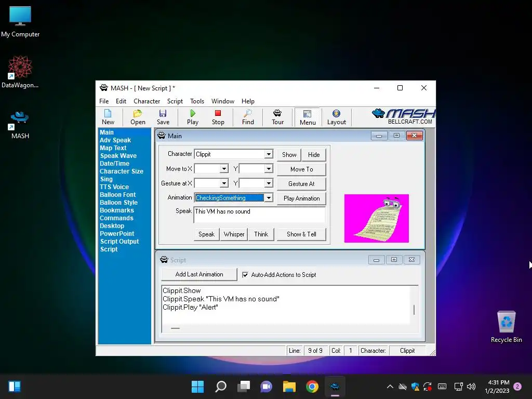532x399 pixels.
Task: Toggle the Menu panel toolbar button
Action: click(308, 117)
